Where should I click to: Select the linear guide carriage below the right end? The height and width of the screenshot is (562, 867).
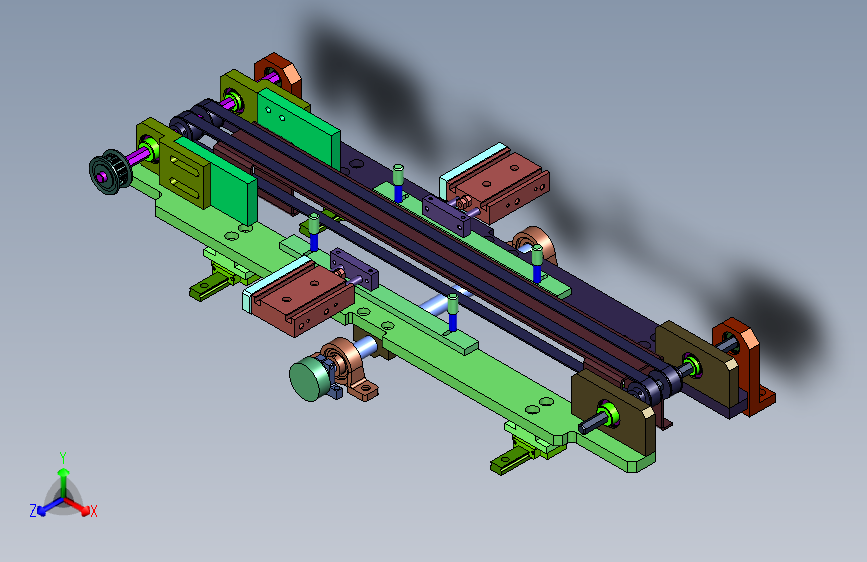pyautogui.click(x=528, y=449)
